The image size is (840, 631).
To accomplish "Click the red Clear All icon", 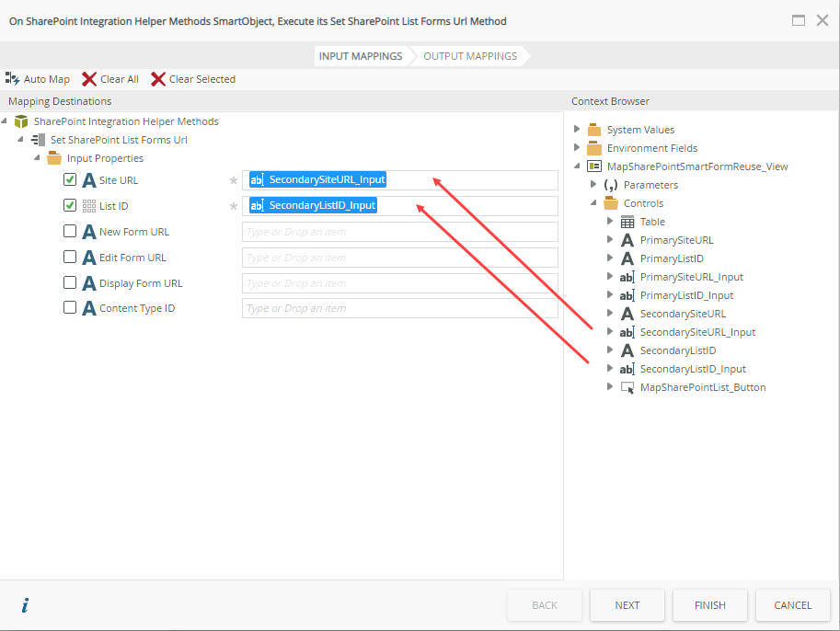I will [89, 79].
